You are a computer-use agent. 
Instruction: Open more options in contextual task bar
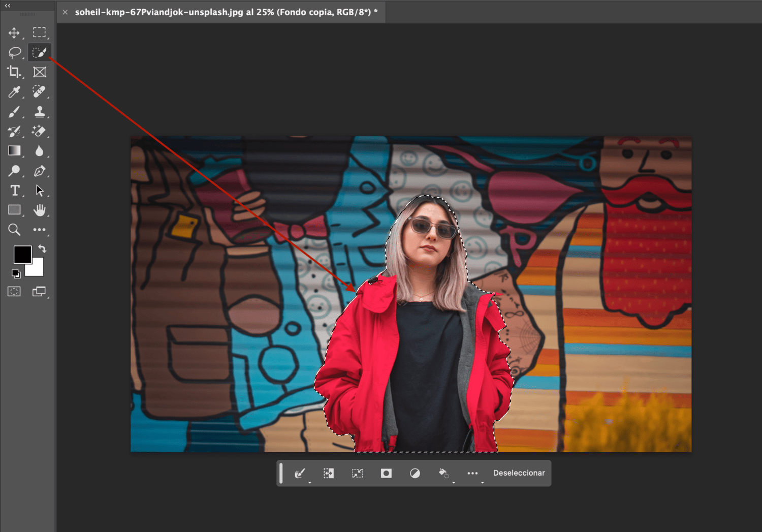(x=472, y=473)
